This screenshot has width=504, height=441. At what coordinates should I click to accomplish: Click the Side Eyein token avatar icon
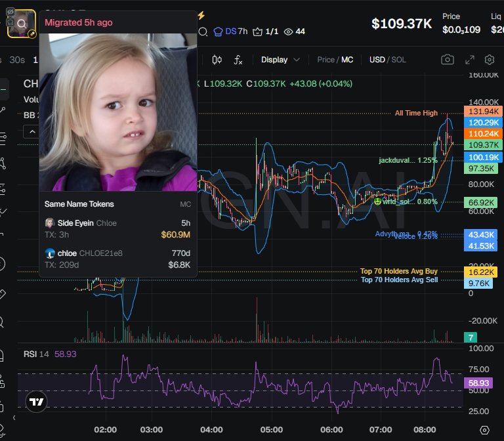tap(49, 222)
